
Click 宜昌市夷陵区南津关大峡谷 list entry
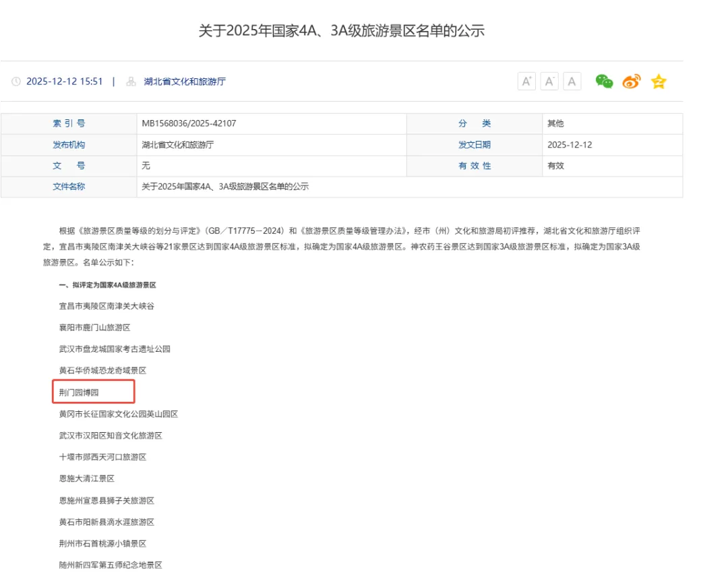click(x=107, y=306)
